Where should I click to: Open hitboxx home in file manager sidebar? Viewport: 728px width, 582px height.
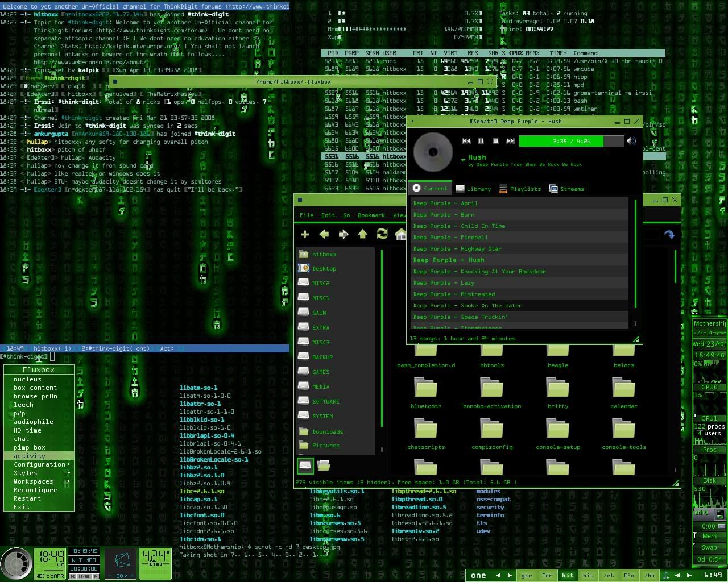point(336,254)
